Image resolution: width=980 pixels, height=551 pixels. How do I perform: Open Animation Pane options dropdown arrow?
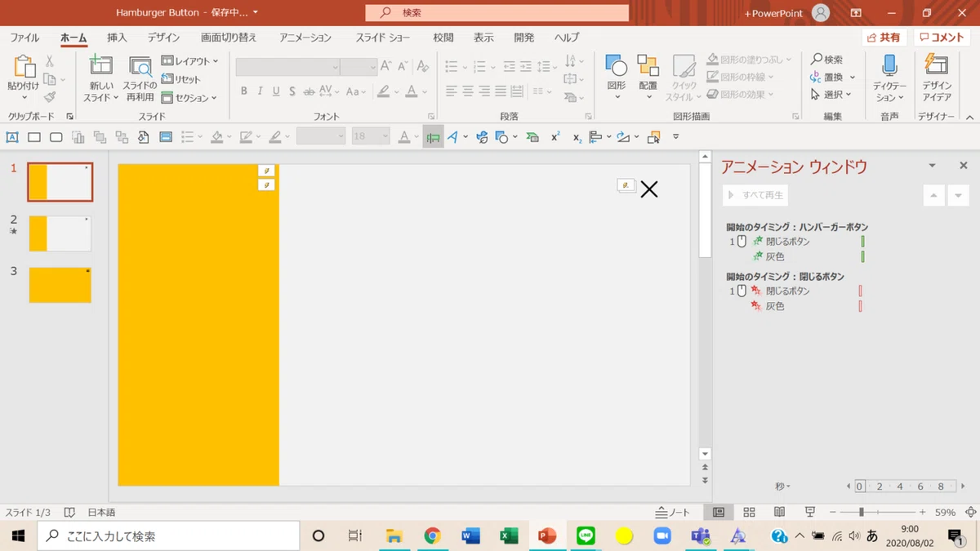[932, 166]
